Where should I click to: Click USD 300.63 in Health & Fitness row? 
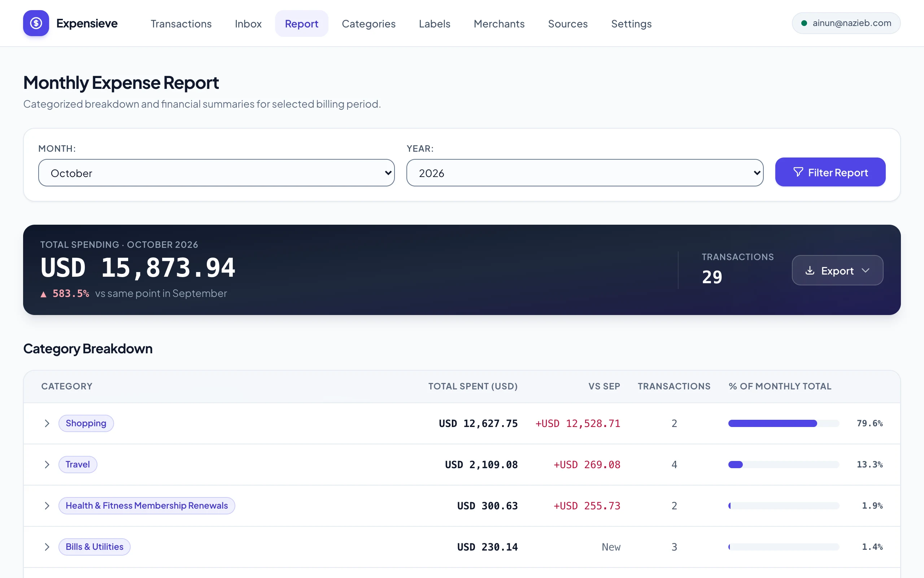[x=488, y=506]
